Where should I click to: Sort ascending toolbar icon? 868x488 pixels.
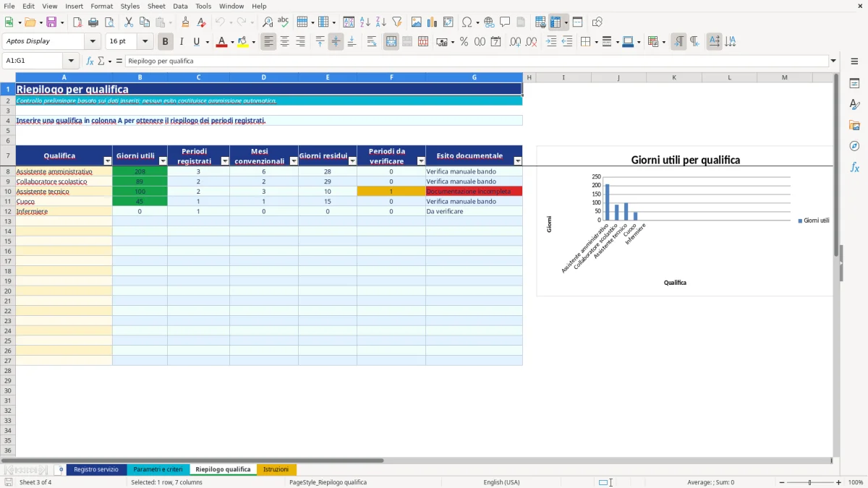click(x=365, y=22)
